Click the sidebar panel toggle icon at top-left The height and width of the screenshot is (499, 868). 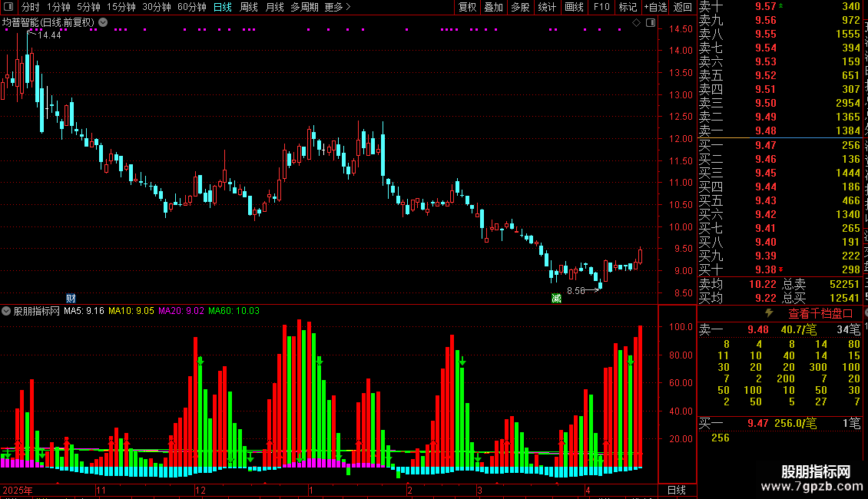click(x=8, y=7)
